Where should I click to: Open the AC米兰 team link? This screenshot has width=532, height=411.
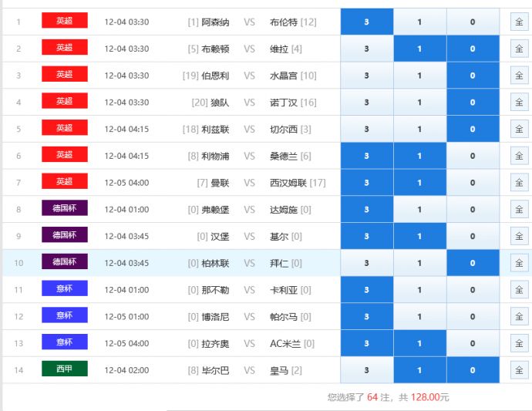click(x=285, y=344)
